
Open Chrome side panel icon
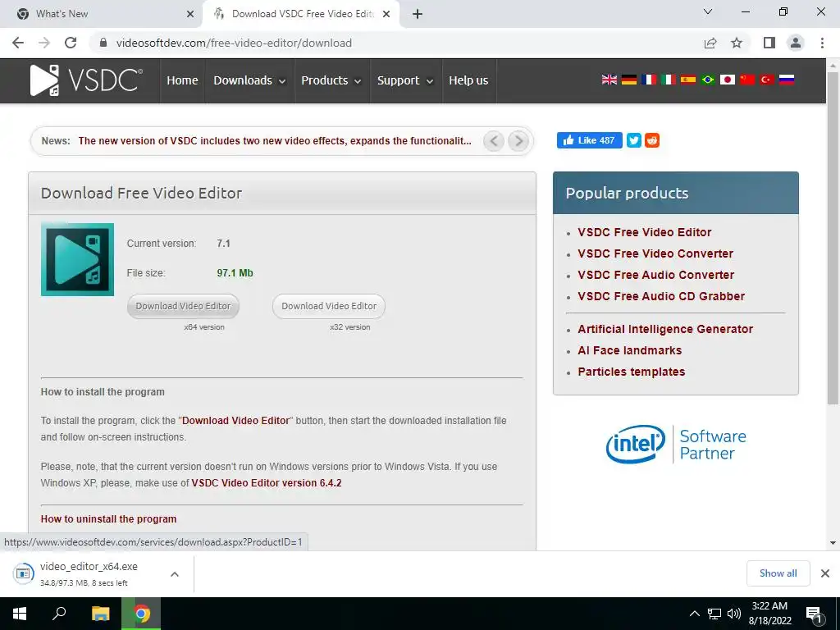(x=769, y=43)
